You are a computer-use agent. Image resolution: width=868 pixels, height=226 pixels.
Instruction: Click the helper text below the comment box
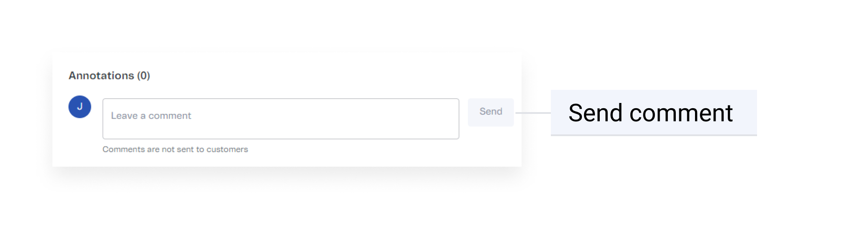click(x=175, y=150)
